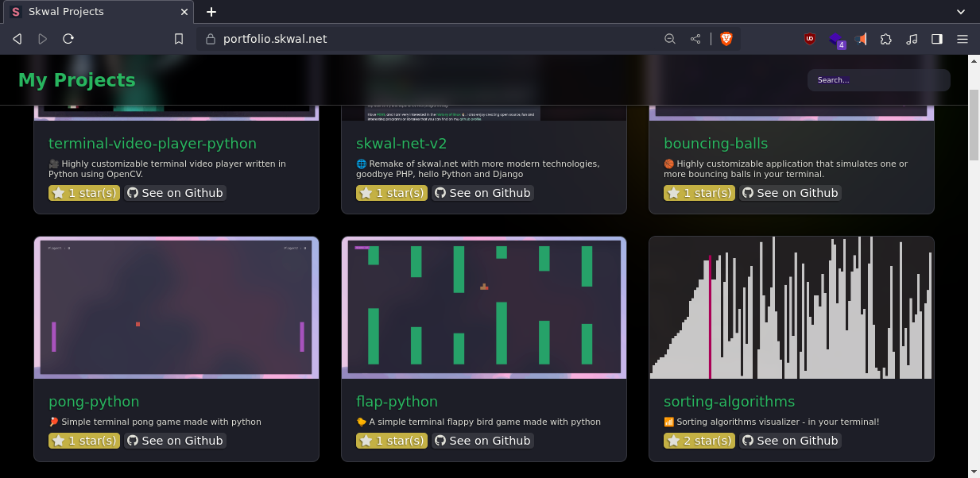Go forward to the next page
The image size is (980, 478).
(43, 39)
